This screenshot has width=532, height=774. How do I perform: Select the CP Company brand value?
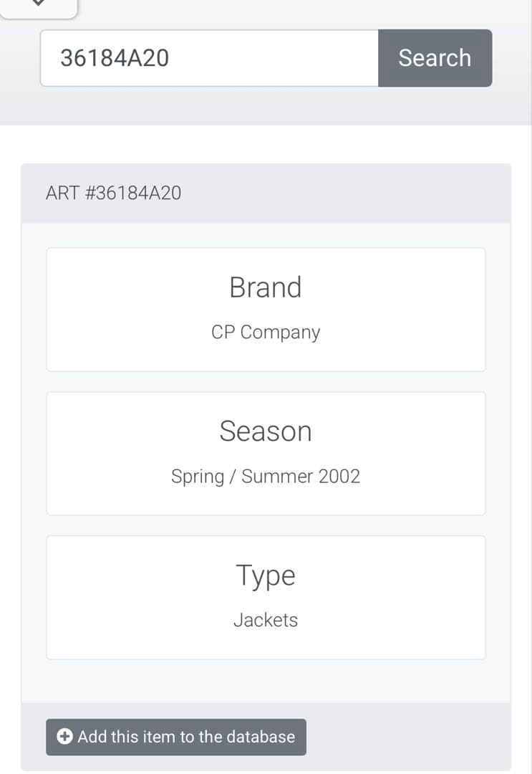(266, 333)
